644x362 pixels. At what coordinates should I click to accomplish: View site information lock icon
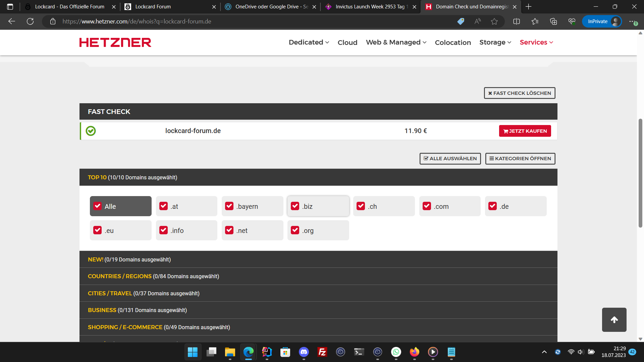click(x=53, y=21)
